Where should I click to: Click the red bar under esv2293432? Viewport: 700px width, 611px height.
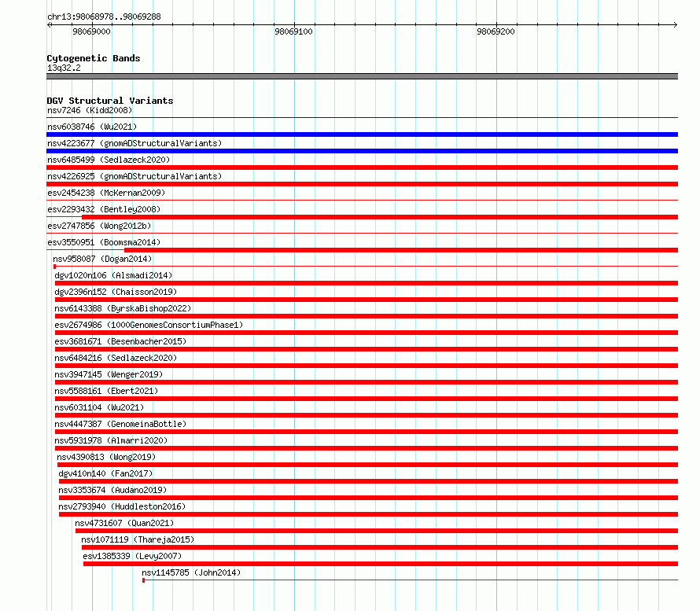tap(380, 217)
